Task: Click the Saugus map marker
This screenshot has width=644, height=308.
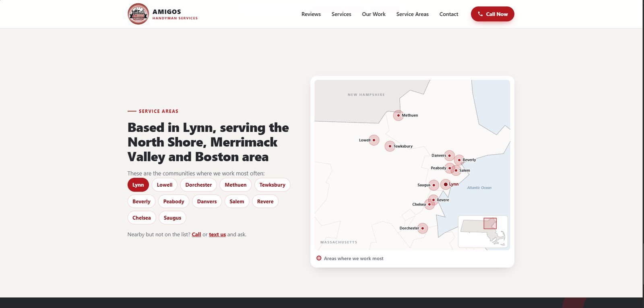Action: 433,185
